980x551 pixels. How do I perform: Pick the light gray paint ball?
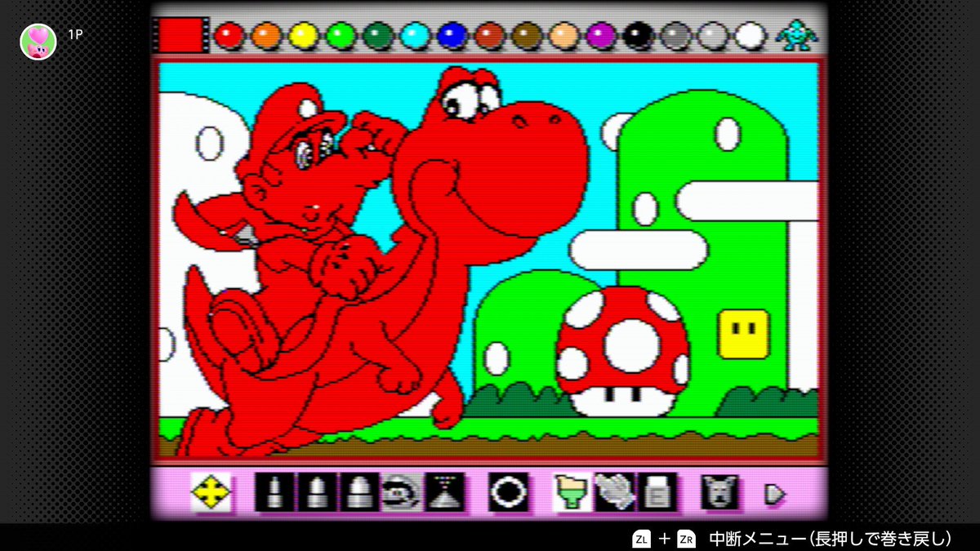click(712, 35)
